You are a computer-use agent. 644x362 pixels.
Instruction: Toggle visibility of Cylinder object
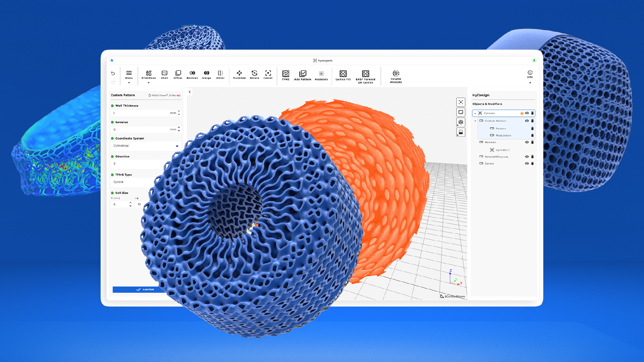[x=527, y=113]
